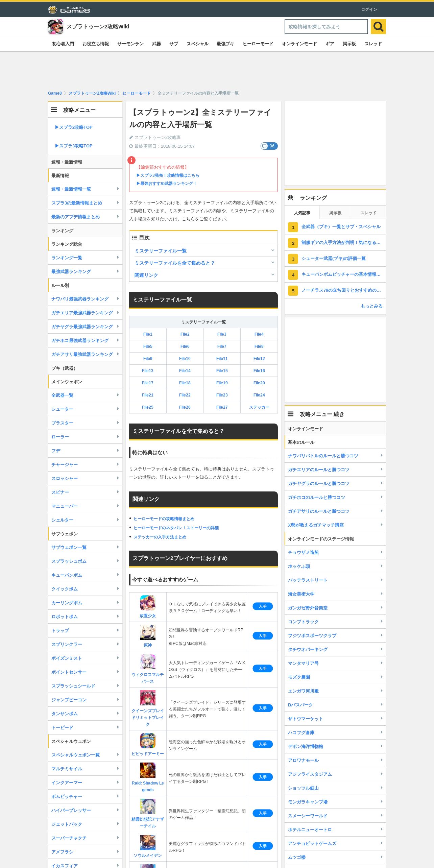Open the ナワバリバトルのルールと勝つコツ arrow
This screenshot has width=434, height=868.
click(x=381, y=456)
